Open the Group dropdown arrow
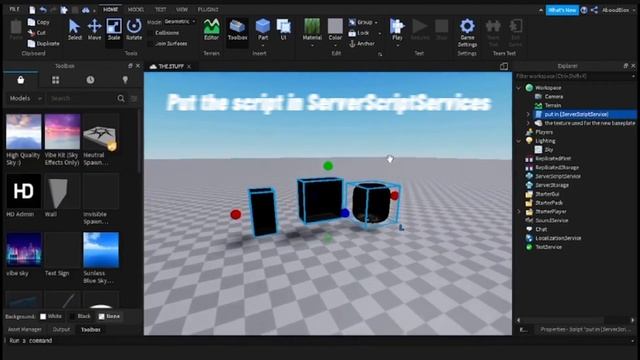640x360 pixels. [376, 22]
